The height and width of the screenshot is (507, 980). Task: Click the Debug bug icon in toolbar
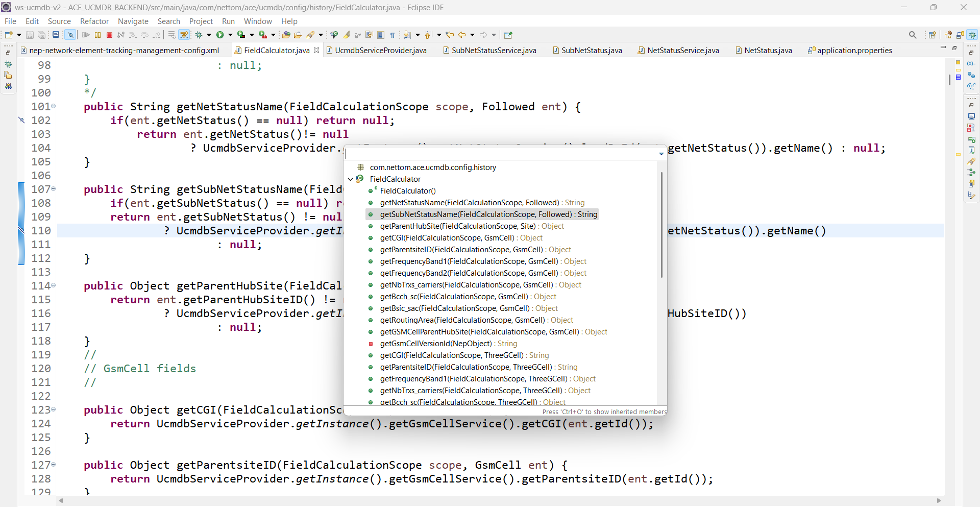pos(199,35)
